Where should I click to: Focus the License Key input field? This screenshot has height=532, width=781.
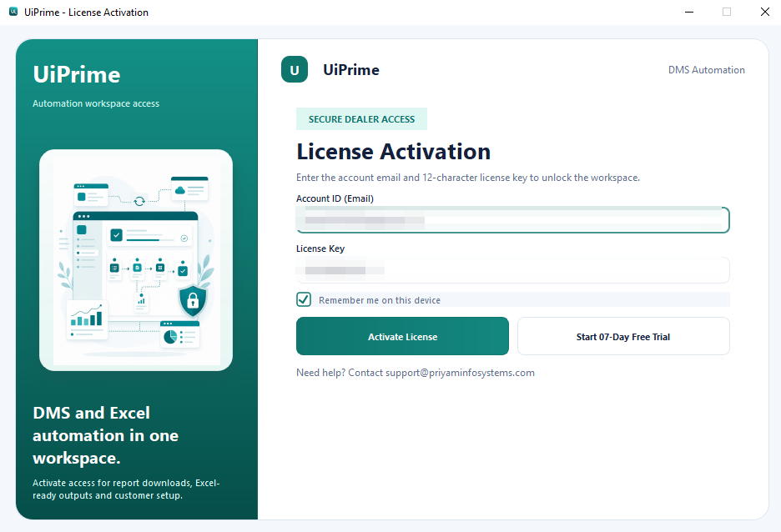(x=513, y=270)
